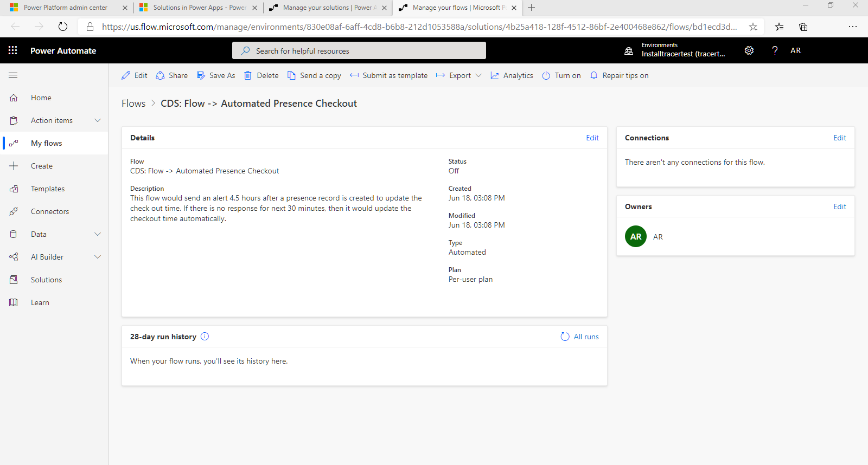This screenshot has width=868, height=465.
Task: Click the run history info icon
Action: (x=205, y=337)
